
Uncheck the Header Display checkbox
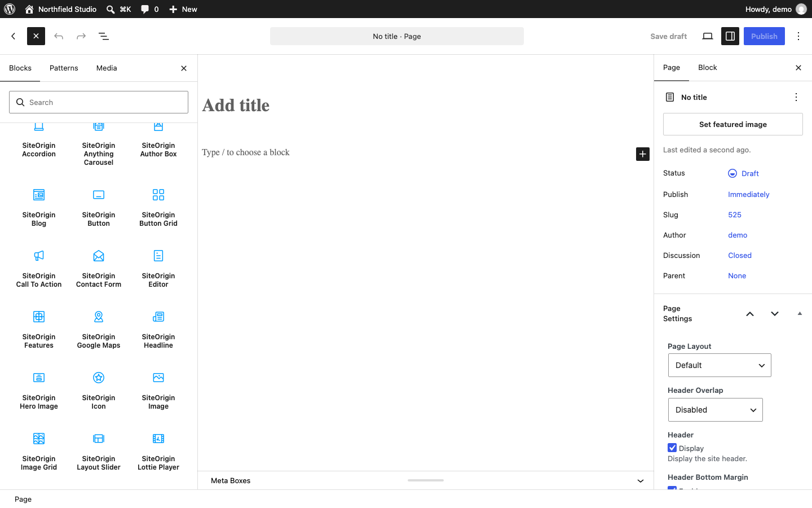[672, 448]
